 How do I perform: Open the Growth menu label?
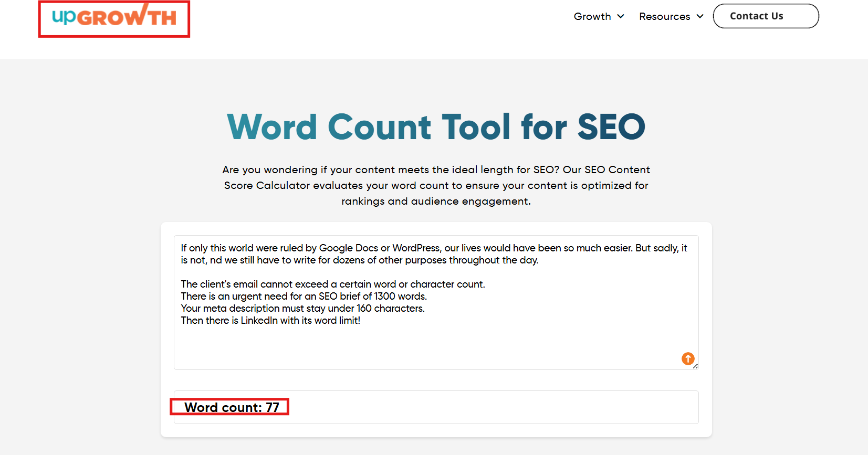coord(592,16)
